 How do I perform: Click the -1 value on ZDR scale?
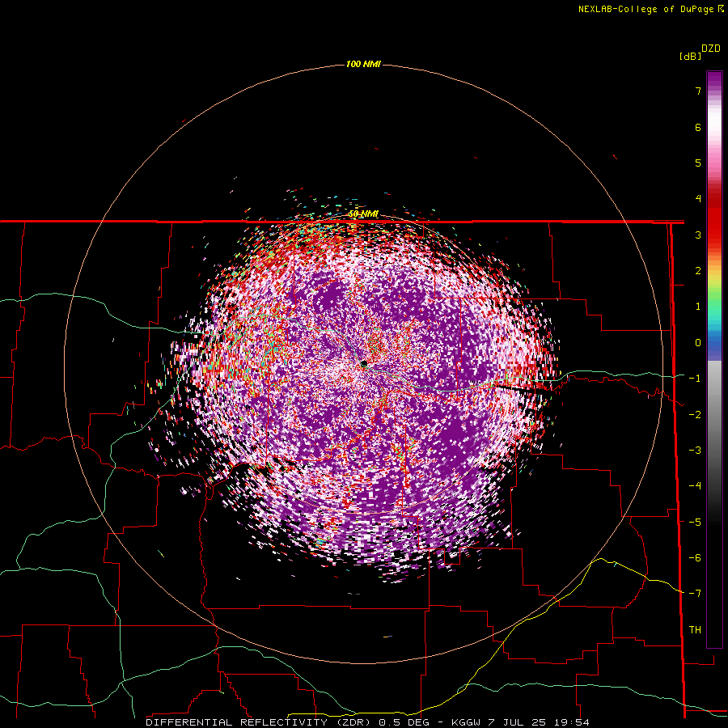coord(695,379)
